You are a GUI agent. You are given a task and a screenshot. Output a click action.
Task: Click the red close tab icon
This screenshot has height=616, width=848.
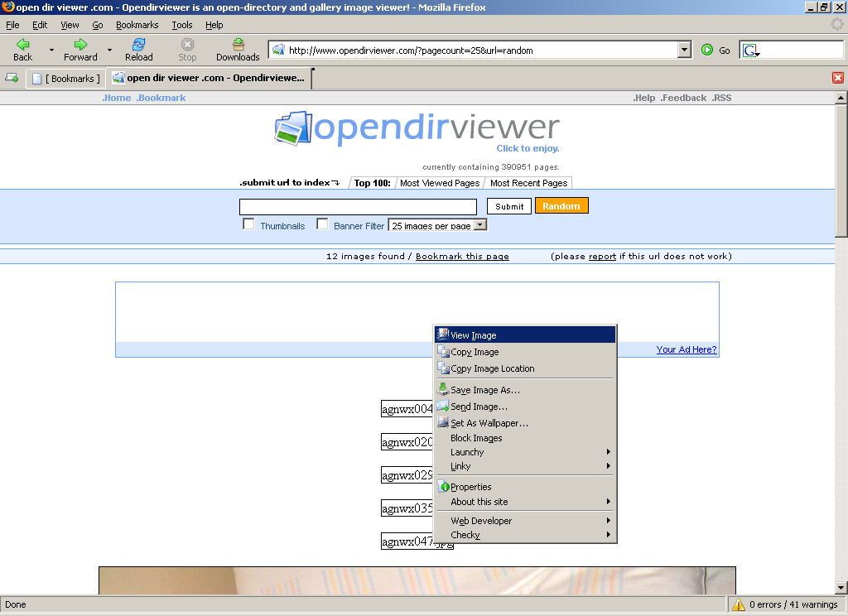tap(838, 78)
